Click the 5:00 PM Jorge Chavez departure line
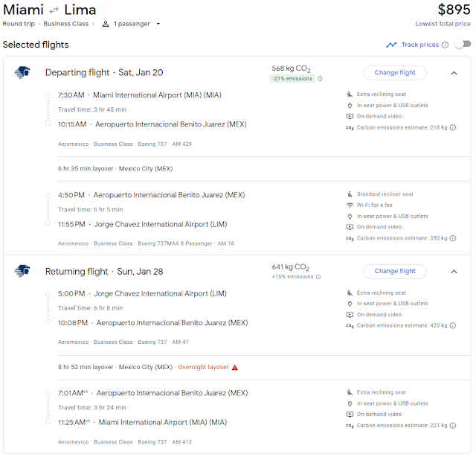The width and height of the screenshot is (476, 457). pyautogui.click(x=142, y=293)
